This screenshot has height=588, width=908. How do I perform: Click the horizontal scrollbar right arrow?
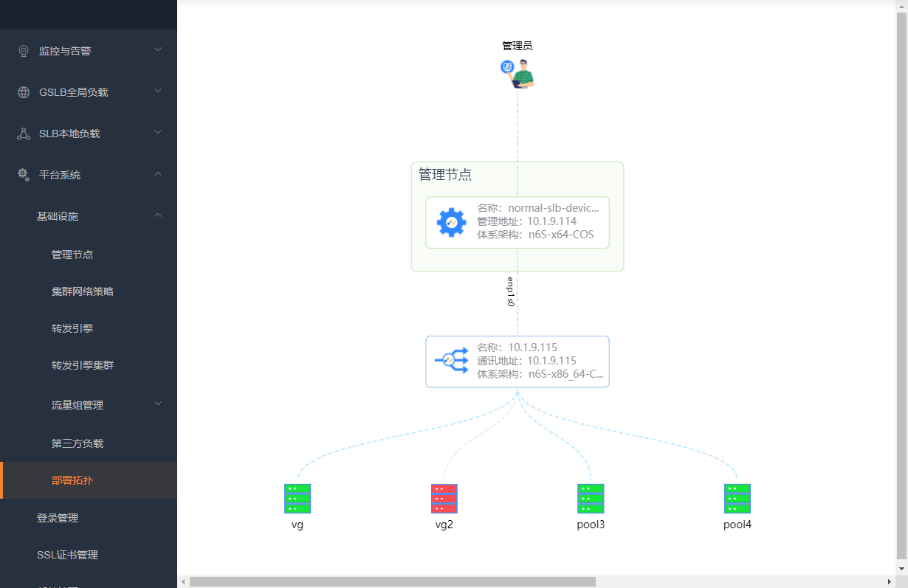coord(890,581)
